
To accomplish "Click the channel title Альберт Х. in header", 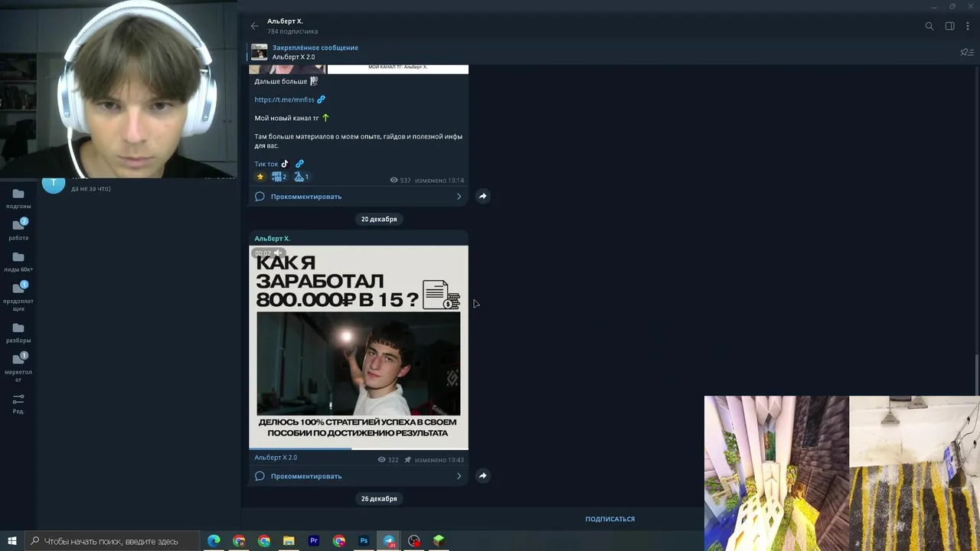I will (285, 21).
